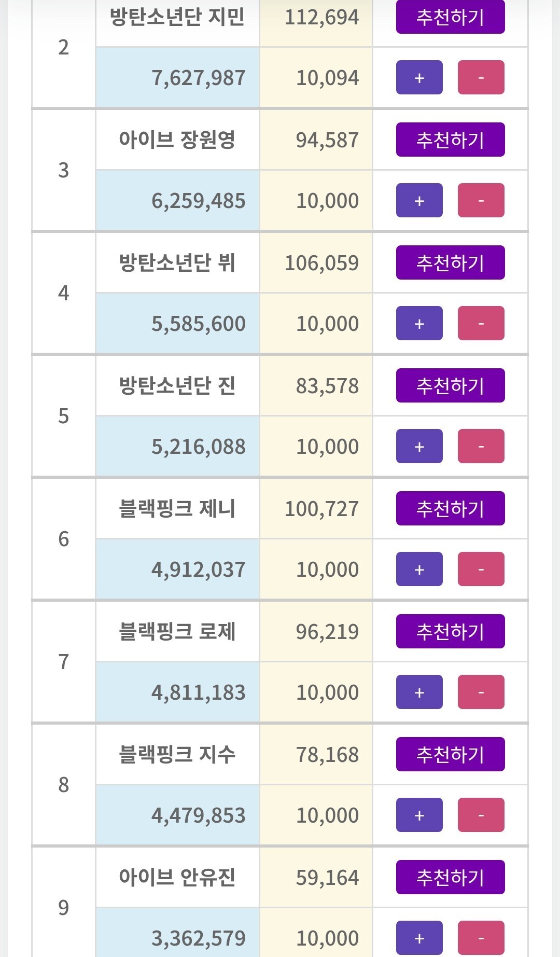560x957 pixels.
Task: Click the minus button for 방탄소년단 지민
Action: point(481,78)
